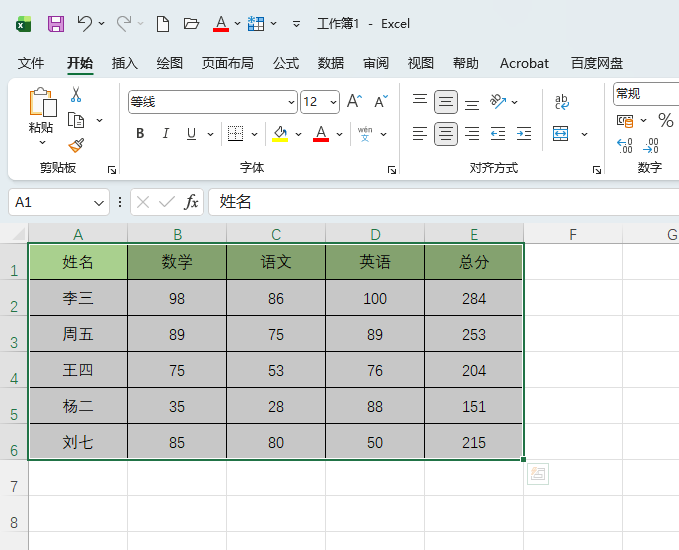Image resolution: width=679 pixels, height=550 pixels.
Task: Align text left
Action: point(420,134)
